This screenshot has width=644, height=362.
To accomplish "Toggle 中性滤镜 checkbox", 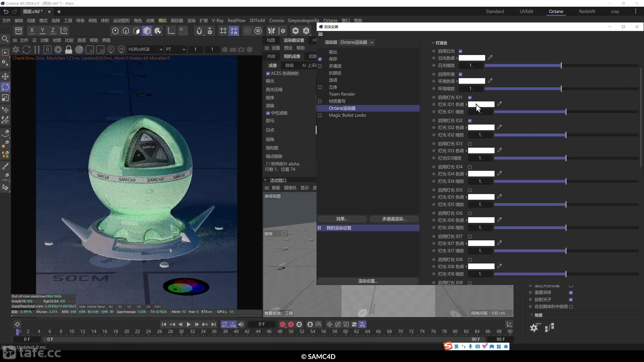I will (268, 113).
